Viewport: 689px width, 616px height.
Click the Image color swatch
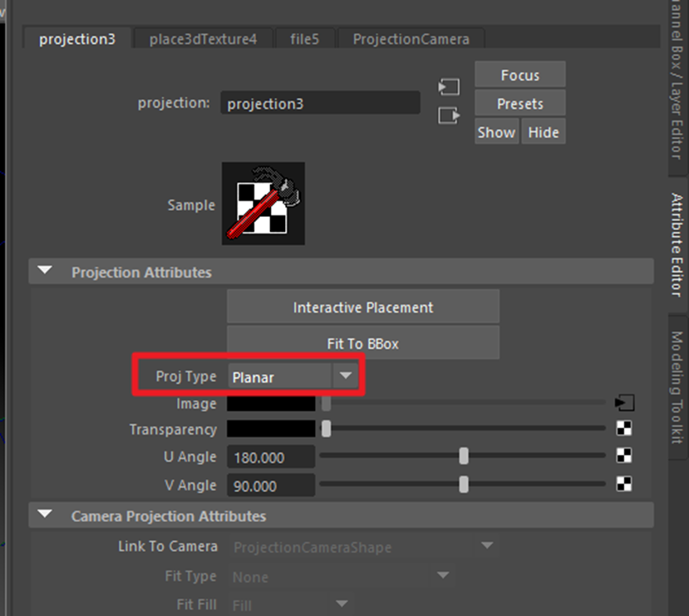click(x=271, y=403)
